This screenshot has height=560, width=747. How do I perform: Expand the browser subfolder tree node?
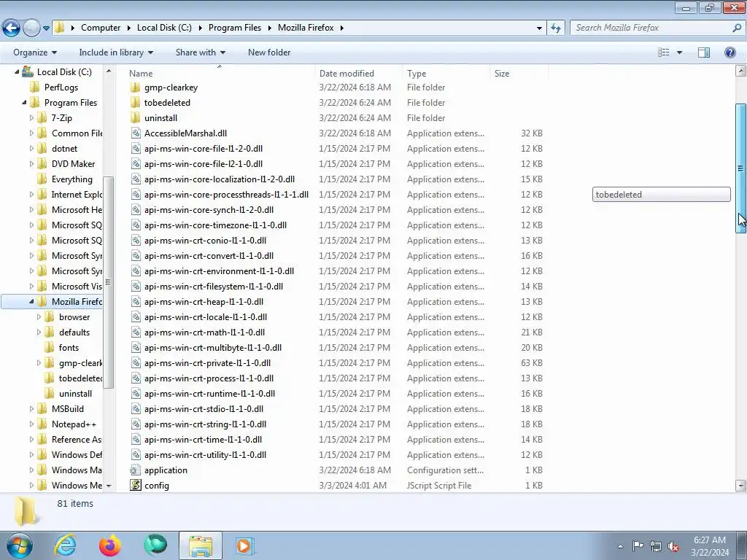(39, 316)
